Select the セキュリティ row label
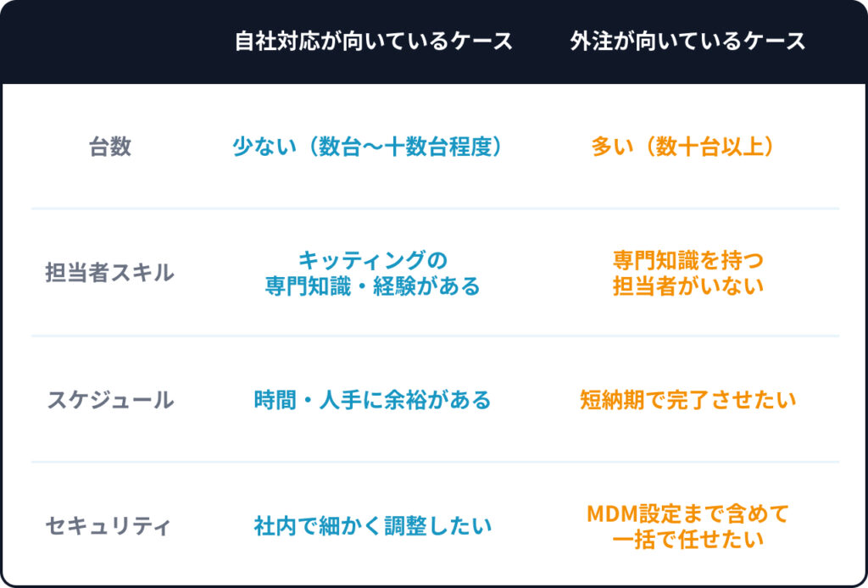The image size is (868, 588). pos(108,526)
